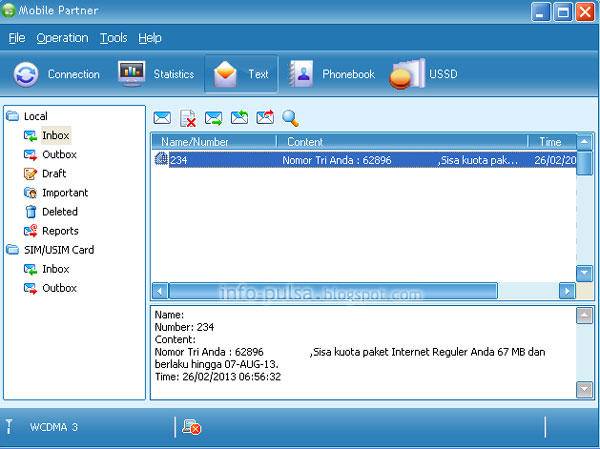Open the Draft folder
Image resolution: width=600 pixels, height=449 pixels.
[x=54, y=174]
